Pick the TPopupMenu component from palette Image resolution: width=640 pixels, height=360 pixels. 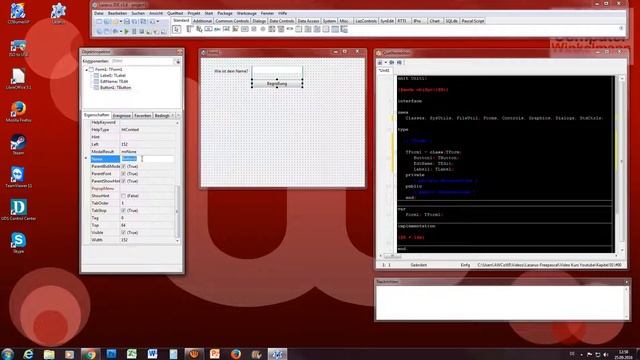199,29
